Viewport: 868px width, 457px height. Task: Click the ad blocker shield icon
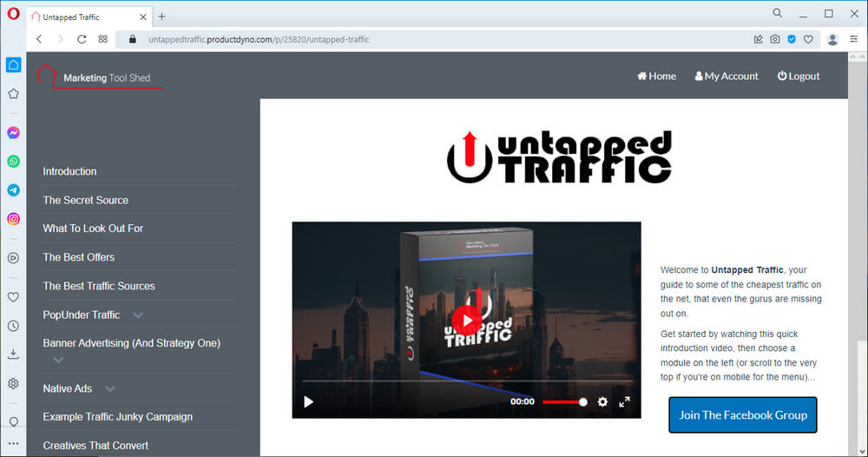(x=792, y=39)
